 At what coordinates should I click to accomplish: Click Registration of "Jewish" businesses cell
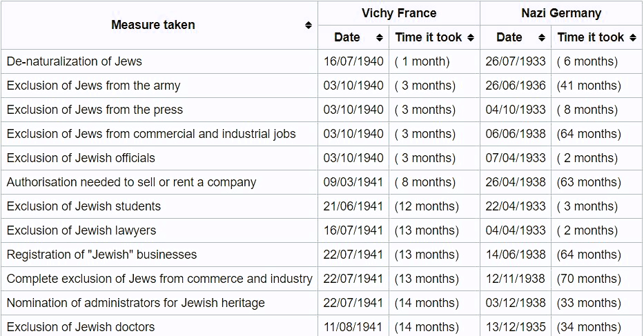pos(101,255)
